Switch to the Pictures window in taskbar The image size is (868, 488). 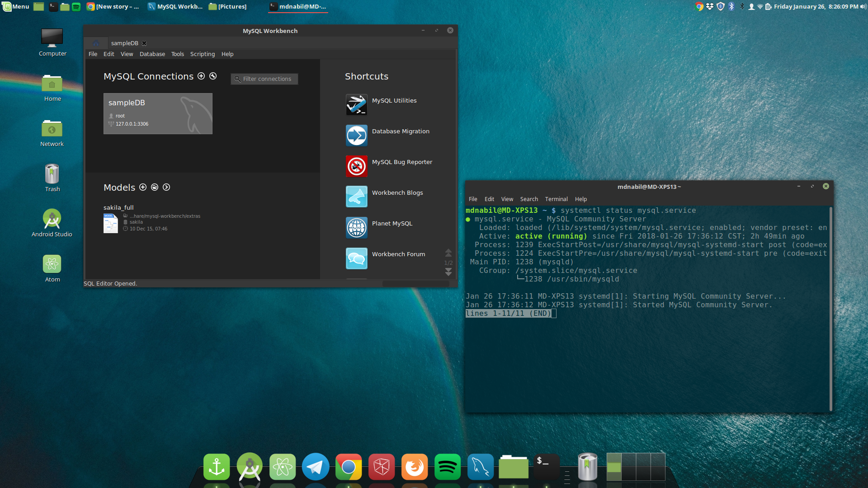228,6
